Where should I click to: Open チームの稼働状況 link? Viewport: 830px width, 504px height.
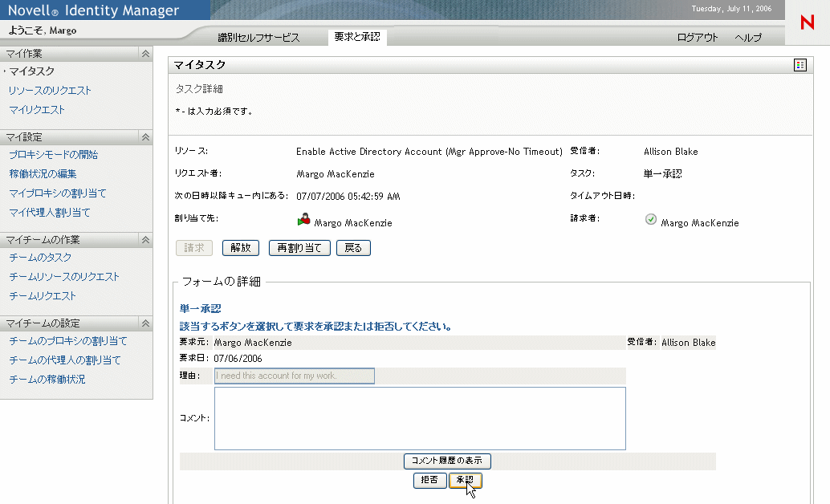(47, 379)
